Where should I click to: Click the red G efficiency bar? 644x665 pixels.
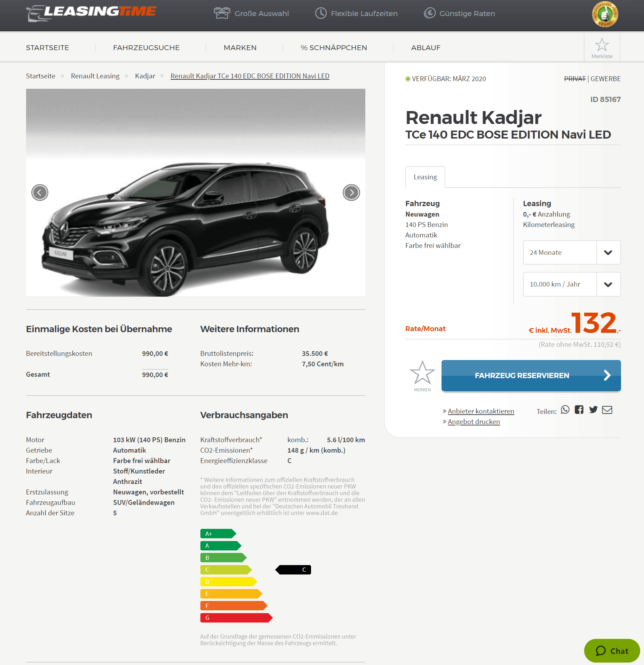pos(236,618)
